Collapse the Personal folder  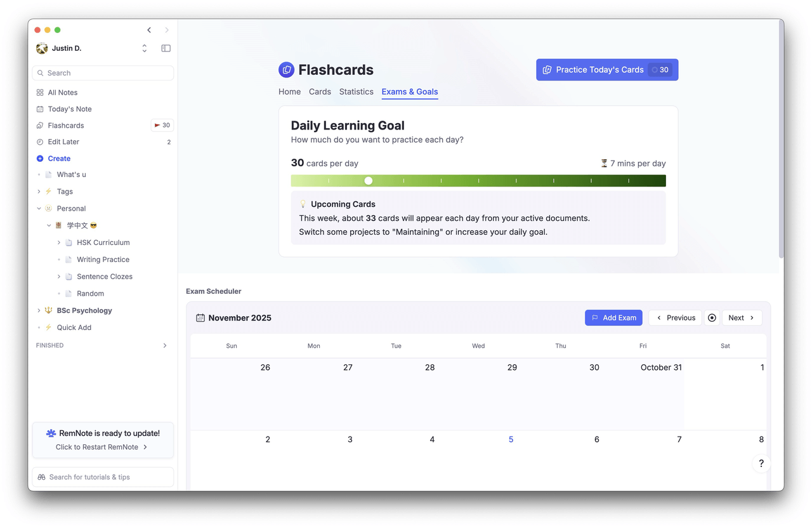tap(38, 208)
